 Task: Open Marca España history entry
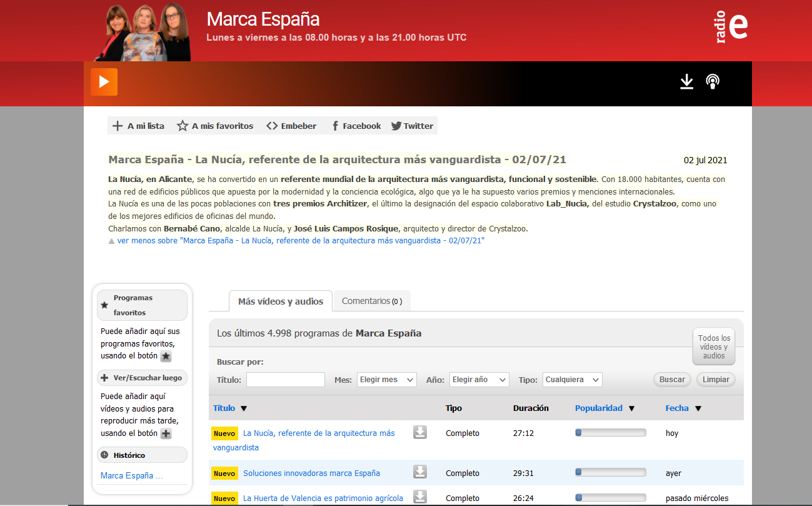point(132,475)
